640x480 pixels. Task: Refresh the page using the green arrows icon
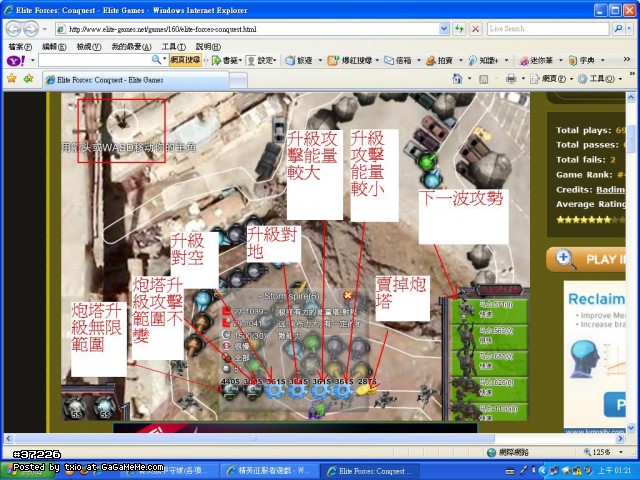click(x=459, y=29)
